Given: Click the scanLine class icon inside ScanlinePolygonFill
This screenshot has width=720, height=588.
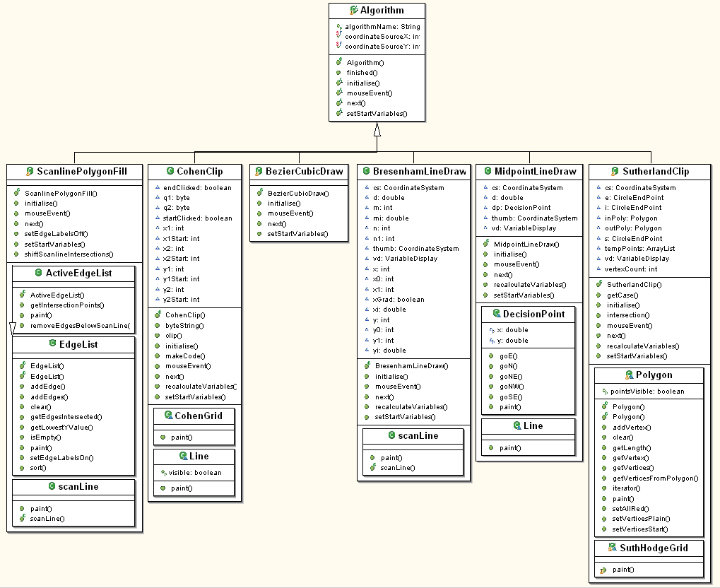Looking at the screenshot, I should [x=52, y=486].
